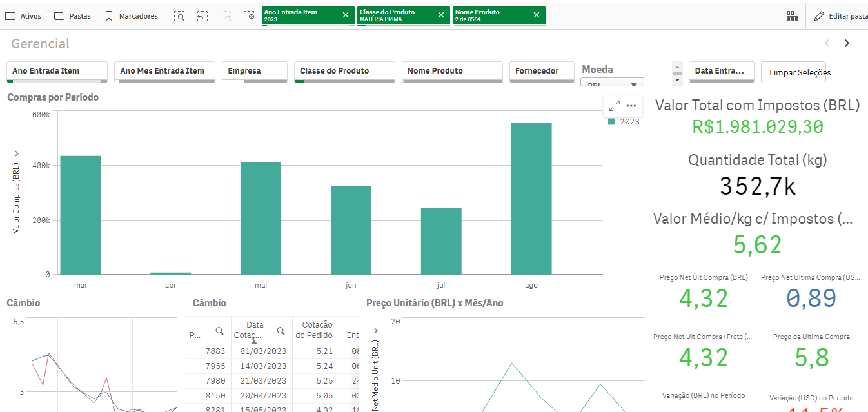
Task: Remove the Ano Entrada Item 2023 selection
Action: point(346,15)
